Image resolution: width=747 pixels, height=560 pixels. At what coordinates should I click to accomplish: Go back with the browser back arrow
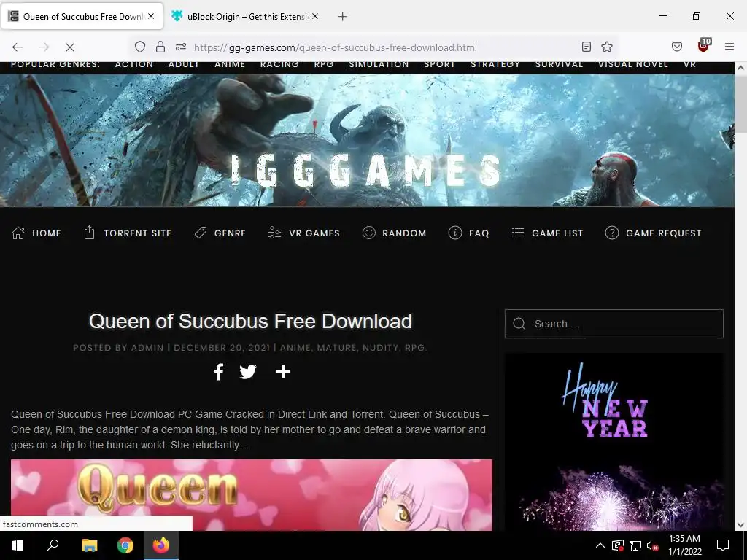click(18, 47)
